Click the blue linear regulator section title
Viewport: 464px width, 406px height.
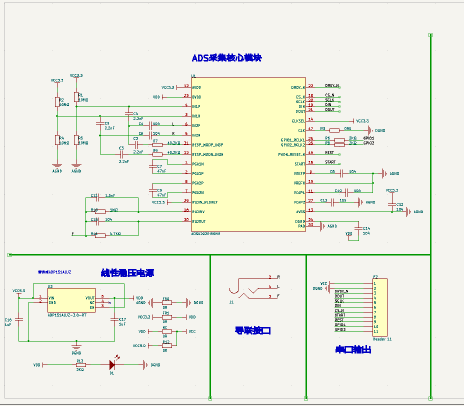(127, 273)
